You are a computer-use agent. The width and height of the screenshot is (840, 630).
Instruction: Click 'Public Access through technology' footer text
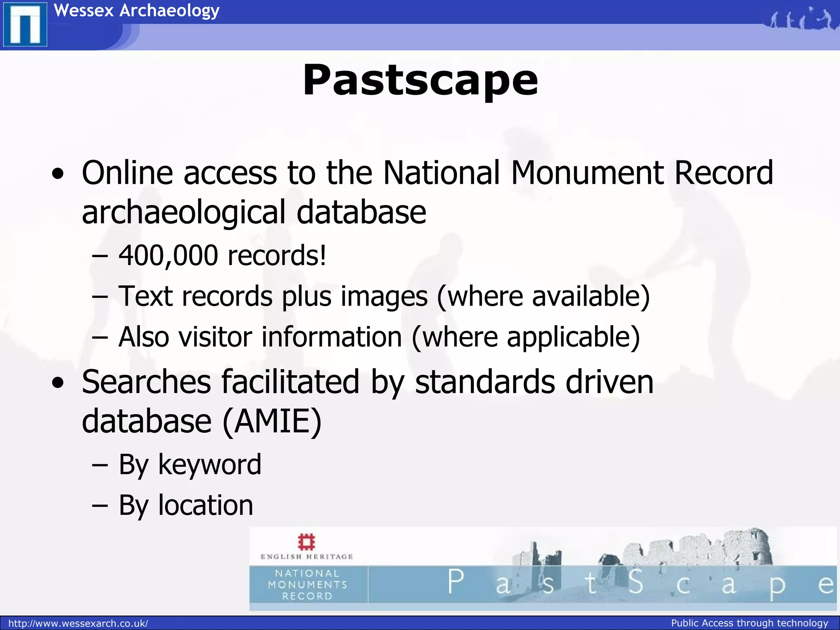[x=750, y=623]
